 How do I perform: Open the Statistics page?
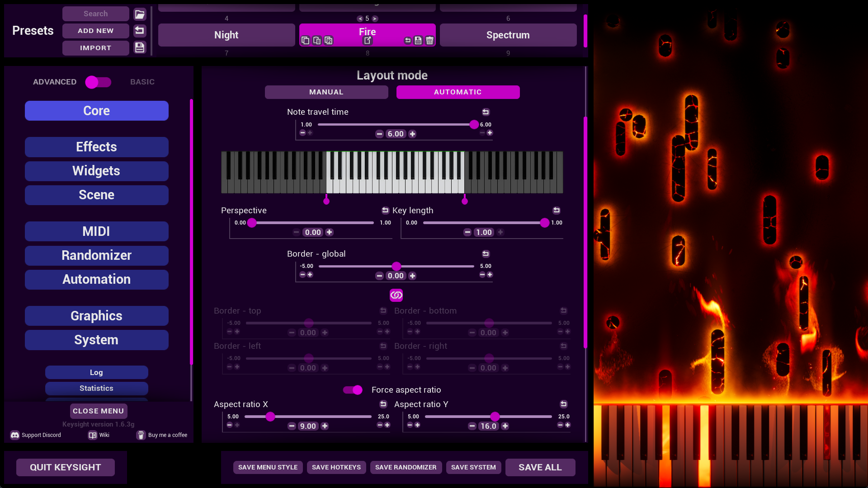click(x=97, y=388)
